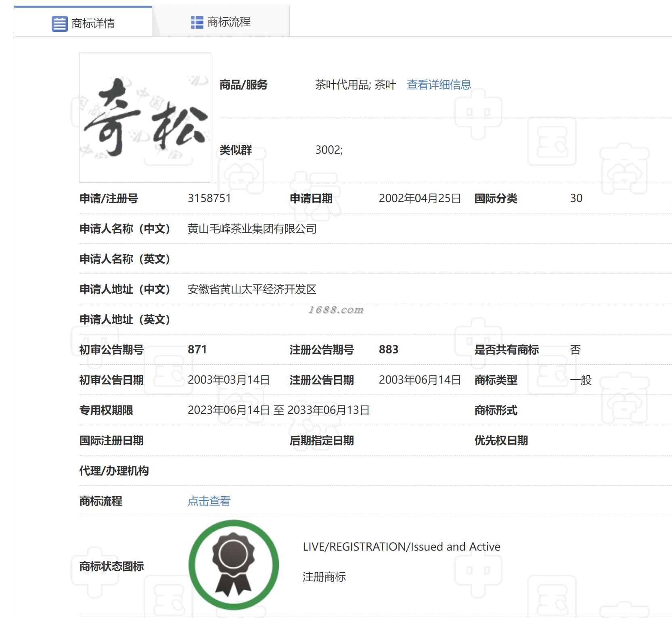Click the 商标流程 row label

pyautogui.click(x=101, y=501)
